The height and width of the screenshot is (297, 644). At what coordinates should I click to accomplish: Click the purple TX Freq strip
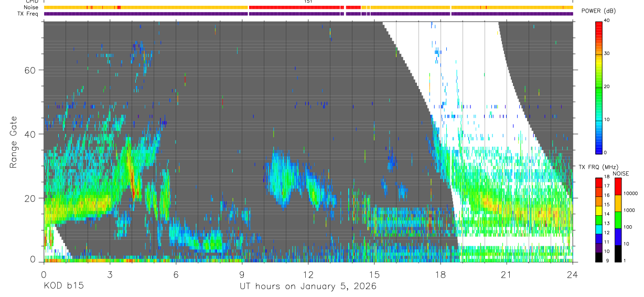coord(308,14)
